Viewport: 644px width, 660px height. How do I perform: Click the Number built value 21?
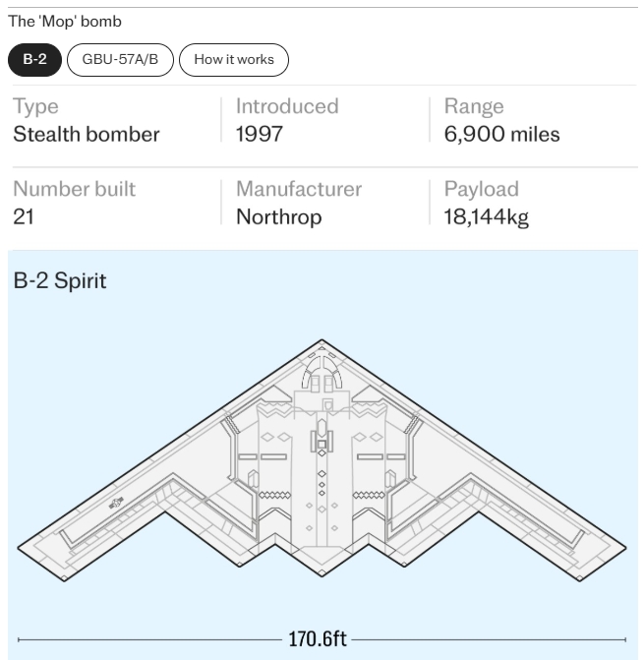24,217
